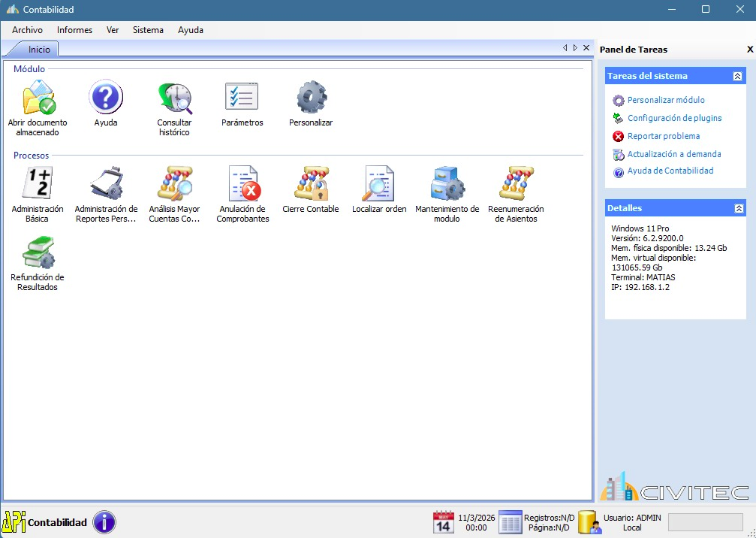Collapse the Detalles section
The width and height of the screenshot is (756, 538).
click(738, 208)
